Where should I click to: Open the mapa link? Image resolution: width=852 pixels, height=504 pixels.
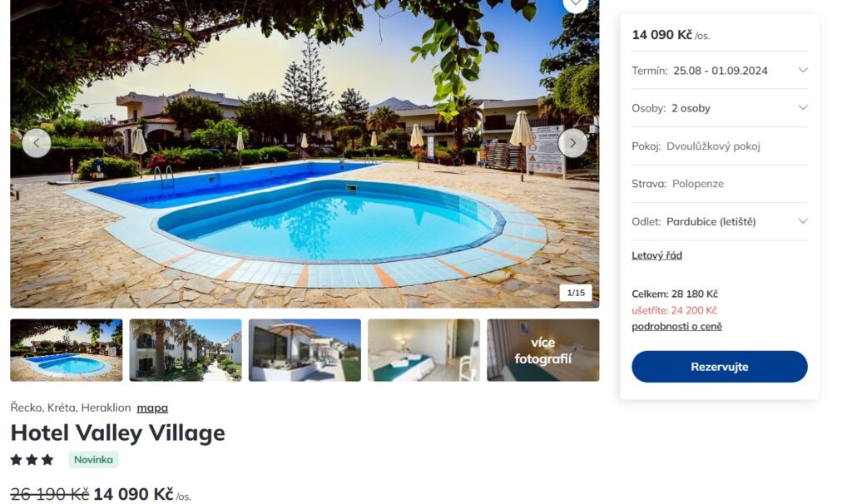pos(152,408)
